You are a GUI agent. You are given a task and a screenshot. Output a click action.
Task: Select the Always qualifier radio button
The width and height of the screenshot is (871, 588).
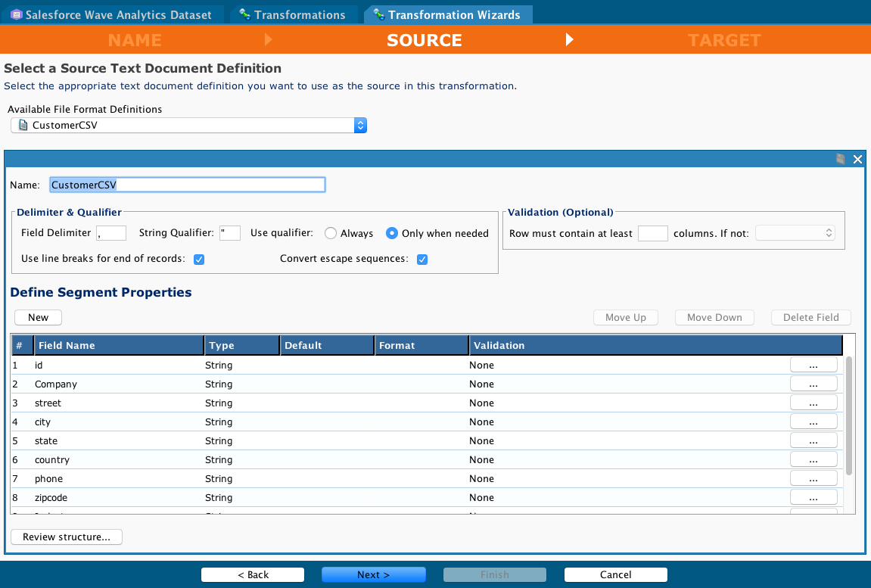331,233
